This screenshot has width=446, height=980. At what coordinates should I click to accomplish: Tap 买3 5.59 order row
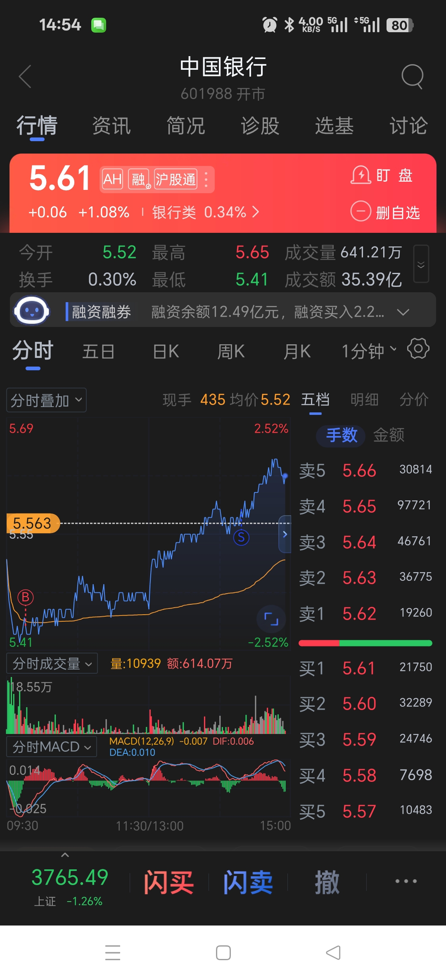[365, 739]
